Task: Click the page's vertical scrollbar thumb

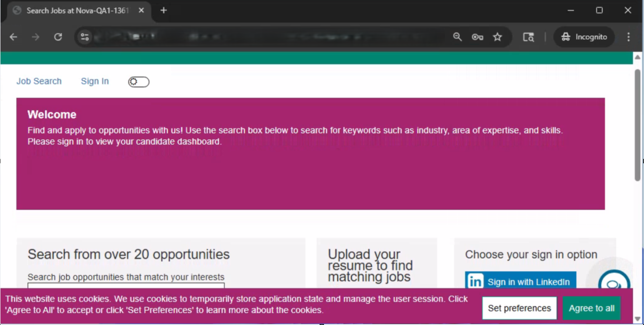Action: click(637, 125)
